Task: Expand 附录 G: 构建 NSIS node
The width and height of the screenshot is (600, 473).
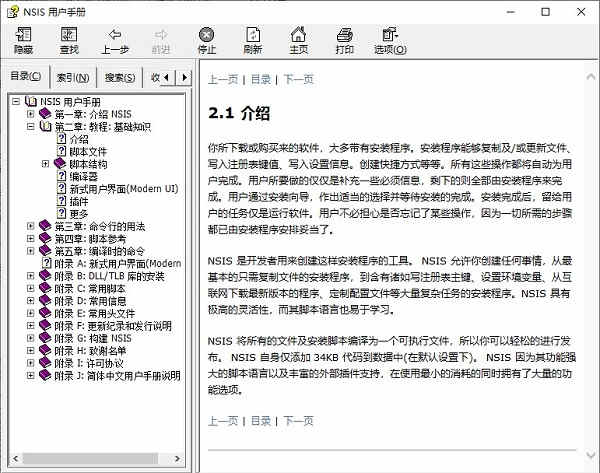Action: click(x=31, y=338)
